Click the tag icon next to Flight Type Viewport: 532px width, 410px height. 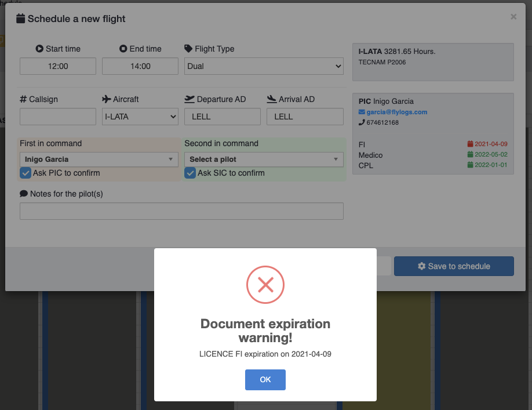pyautogui.click(x=188, y=49)
